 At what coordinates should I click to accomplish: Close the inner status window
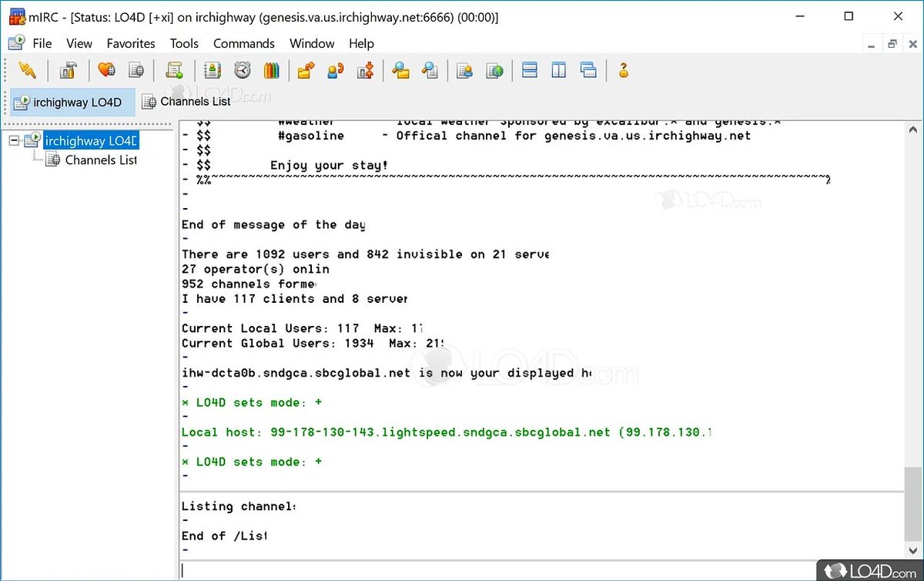[x=912, y=45]
